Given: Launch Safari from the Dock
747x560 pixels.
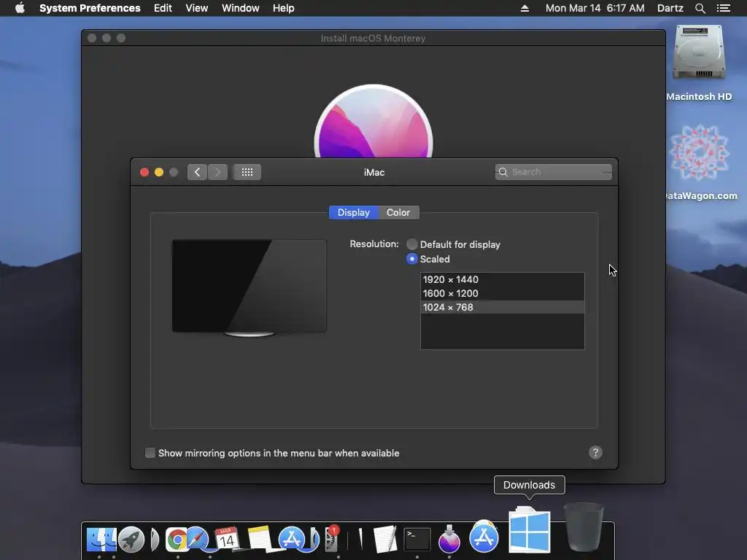Looking at the screenshot, I should tap(197, 540).
